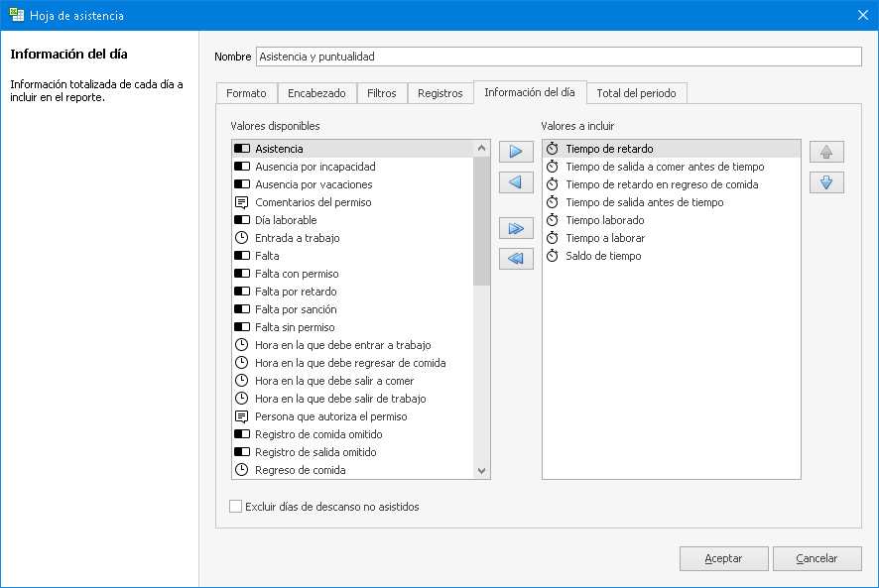879x588 pixels.
Task: Move selected value down with arrow button
Action: tap(826, 183)
